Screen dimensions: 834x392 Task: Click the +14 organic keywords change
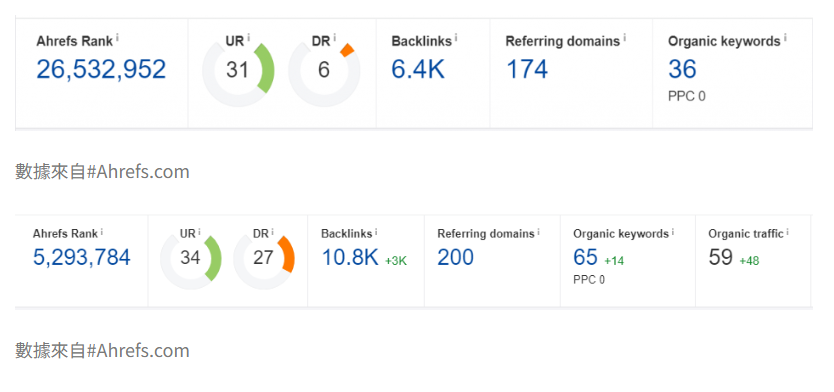614,261
